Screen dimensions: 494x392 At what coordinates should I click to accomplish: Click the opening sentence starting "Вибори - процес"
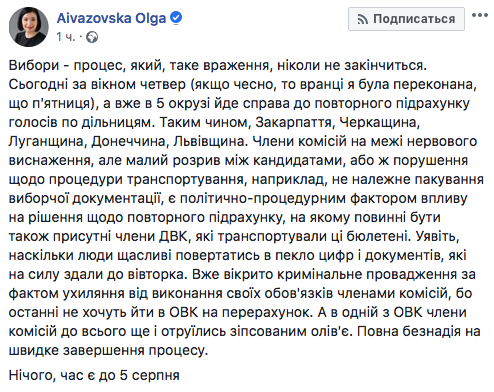pyautogui.click(x=218, y=65)
